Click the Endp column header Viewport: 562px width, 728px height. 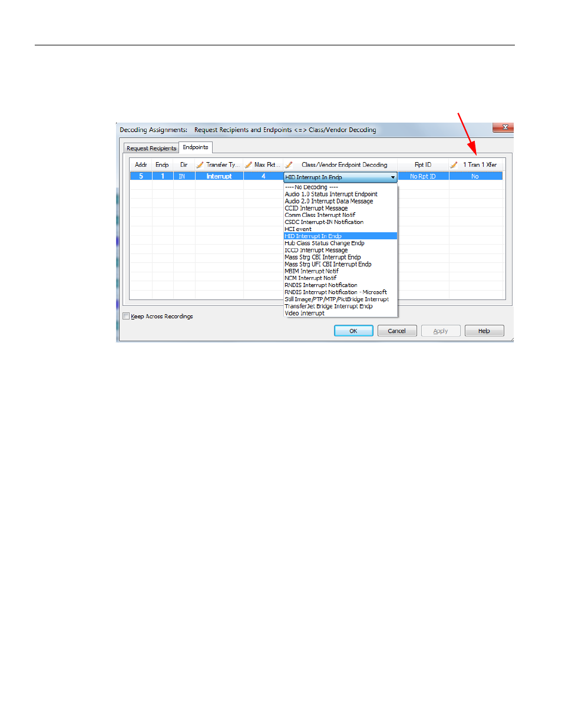[162, 165]
